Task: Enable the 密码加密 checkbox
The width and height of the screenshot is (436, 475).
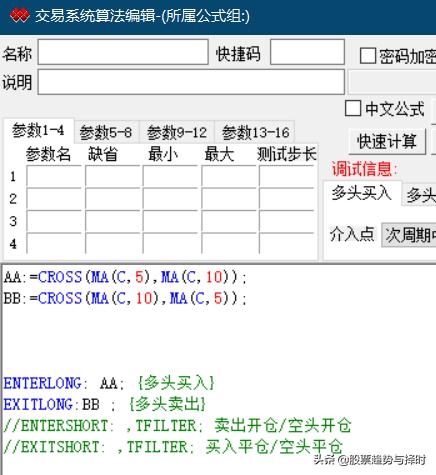Action: click(x=368, y=56)
